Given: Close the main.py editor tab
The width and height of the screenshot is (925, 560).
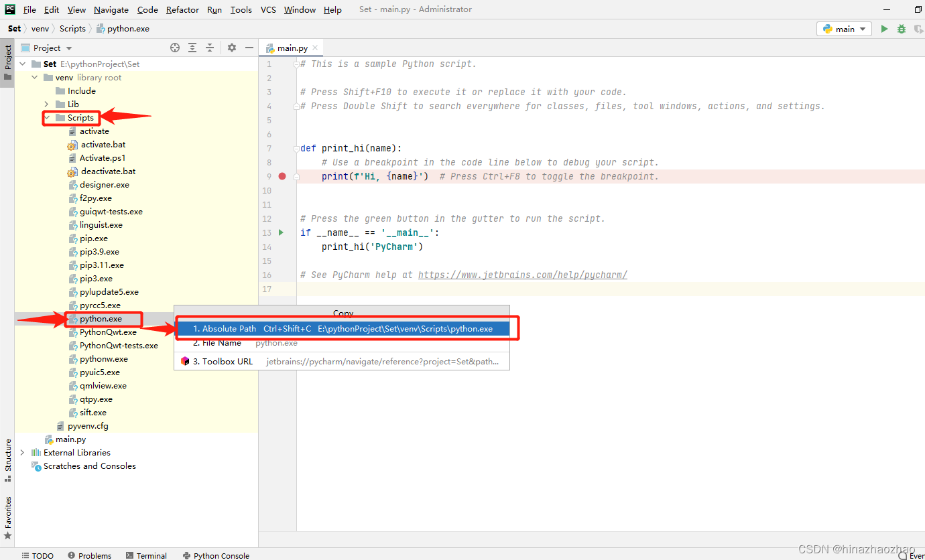Looking at the screenshot, I should pos(315,48).
